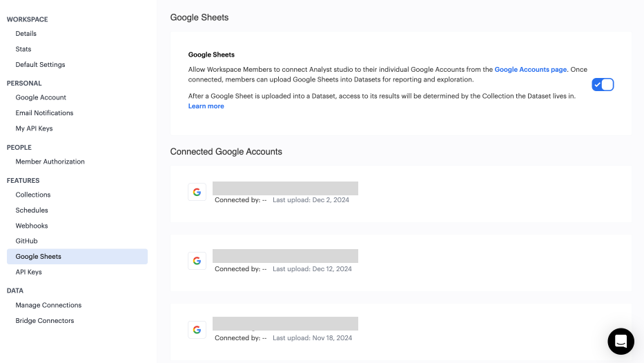The height and width of the screenshot is (363, 644).
Task: Open Default Settings page
Action: point(40,65)
